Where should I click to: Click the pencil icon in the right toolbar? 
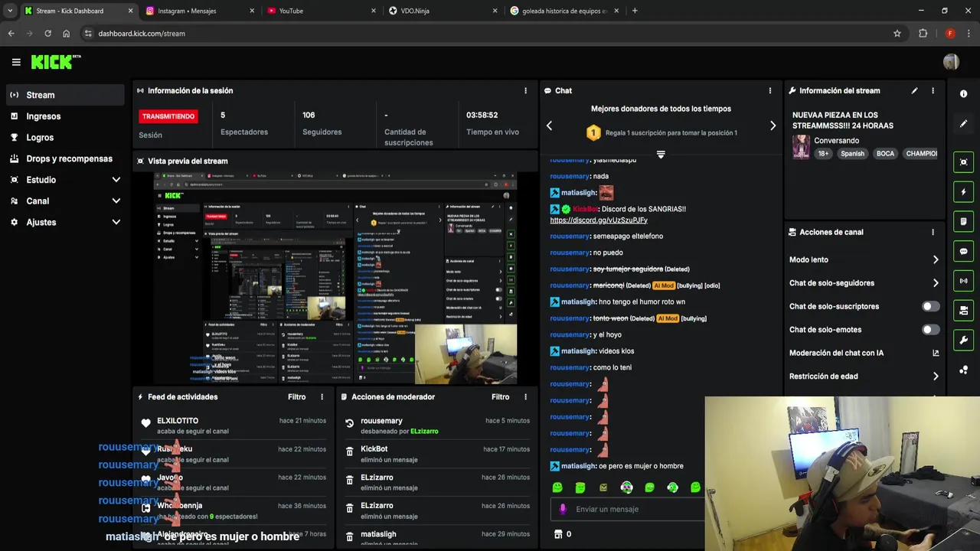click(x=963, y=123)
